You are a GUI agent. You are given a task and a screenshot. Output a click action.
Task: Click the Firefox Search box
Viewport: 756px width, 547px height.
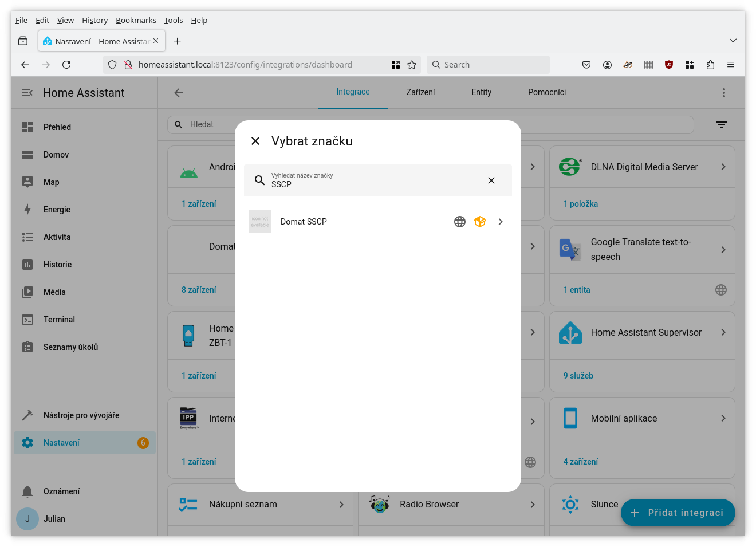[488, 65]
